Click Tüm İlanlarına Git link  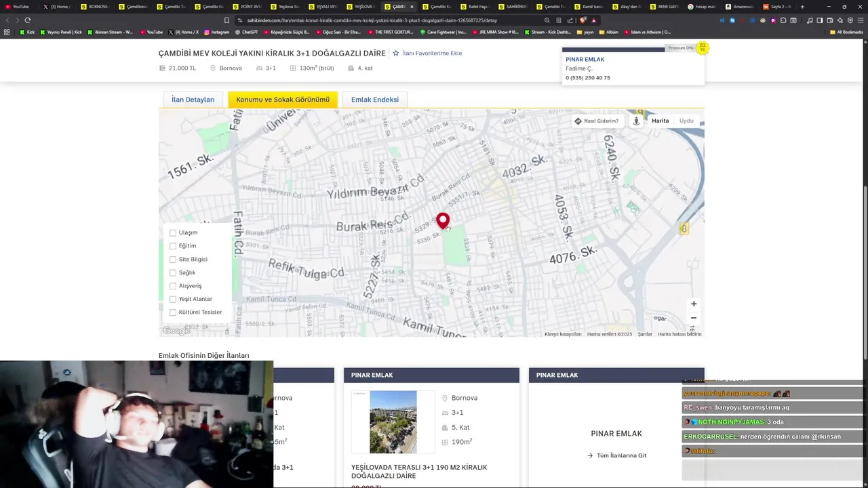click(x=616, y=455)
